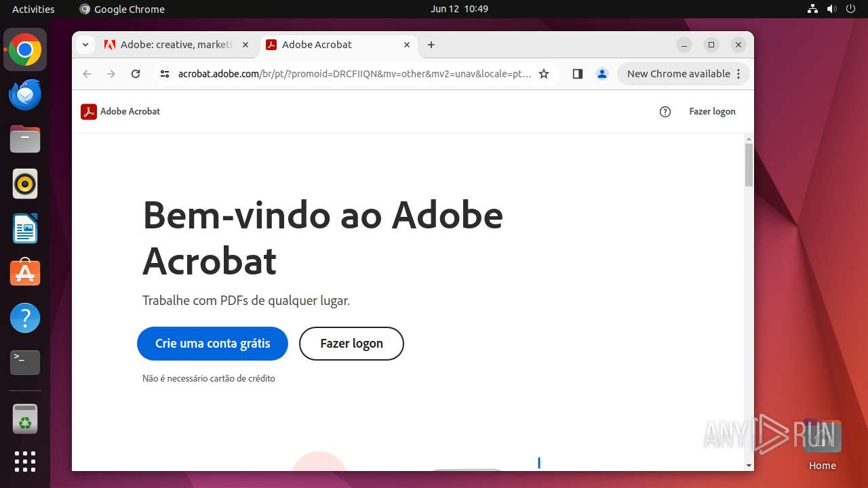View site information icon in address bar
Screen dimensions: 868x488
164,74
